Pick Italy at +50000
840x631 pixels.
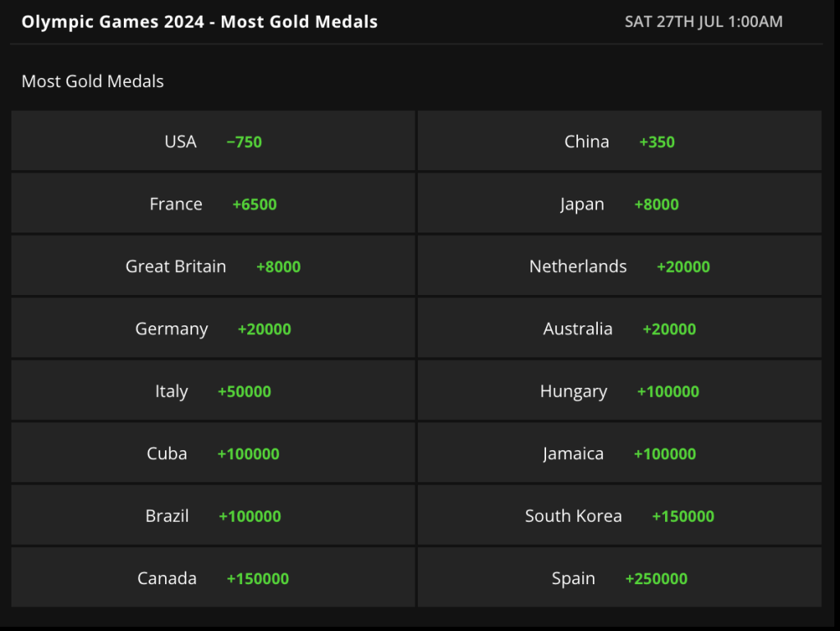tap(213, 390)
